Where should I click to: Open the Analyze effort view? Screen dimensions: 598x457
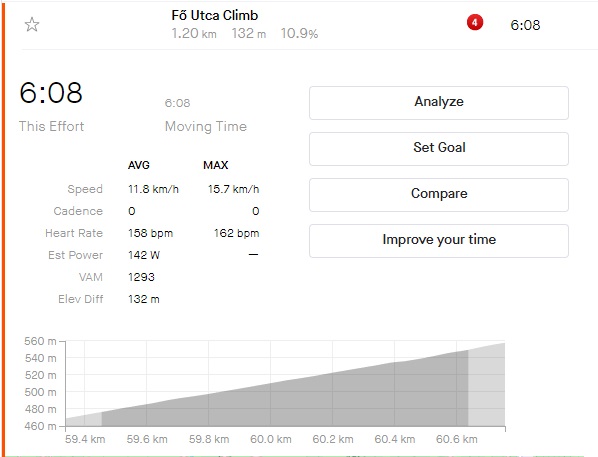coord(439,103)
